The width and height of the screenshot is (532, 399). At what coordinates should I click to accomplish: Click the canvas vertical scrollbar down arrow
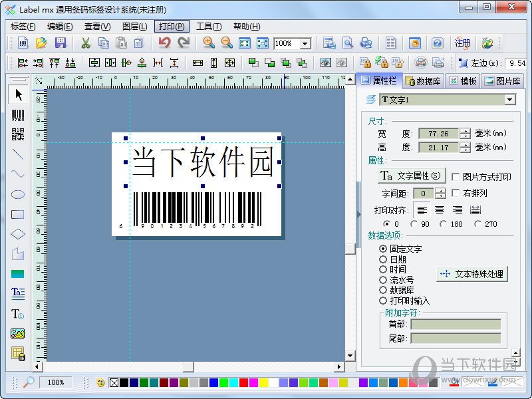[x=350, y=356]
